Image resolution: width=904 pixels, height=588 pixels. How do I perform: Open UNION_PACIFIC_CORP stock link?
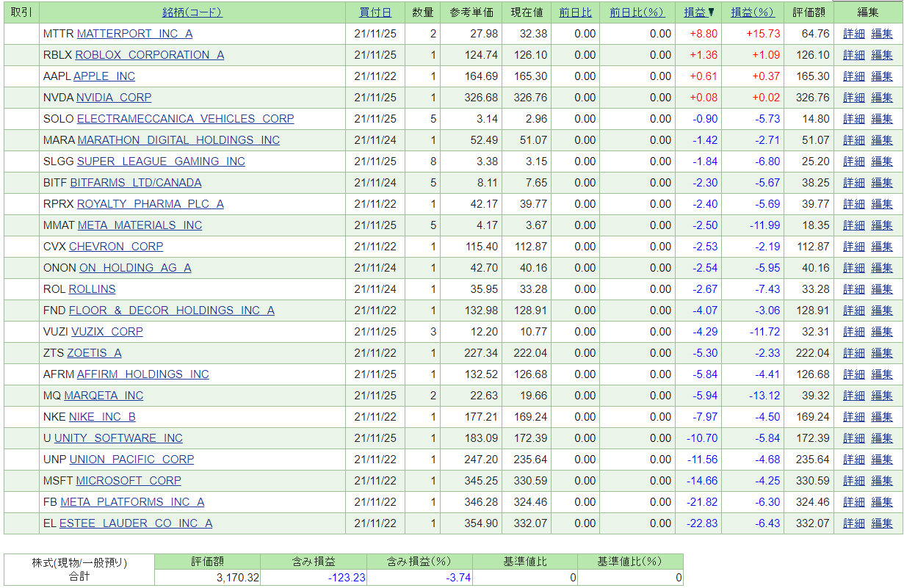coord(132,460)
